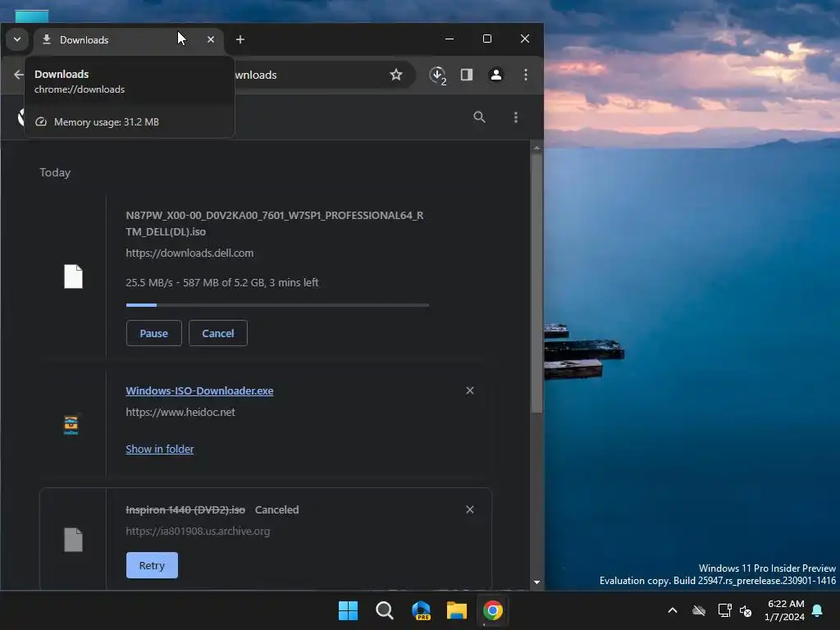Click the scrollbar down arrow
The image size is (840, 630).
[536, 582]
